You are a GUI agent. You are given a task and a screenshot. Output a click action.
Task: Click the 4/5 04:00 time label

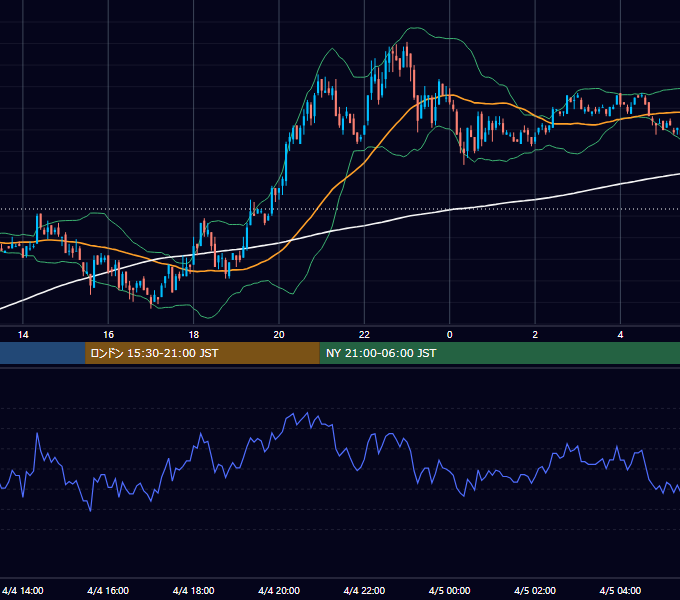[621, 591]
